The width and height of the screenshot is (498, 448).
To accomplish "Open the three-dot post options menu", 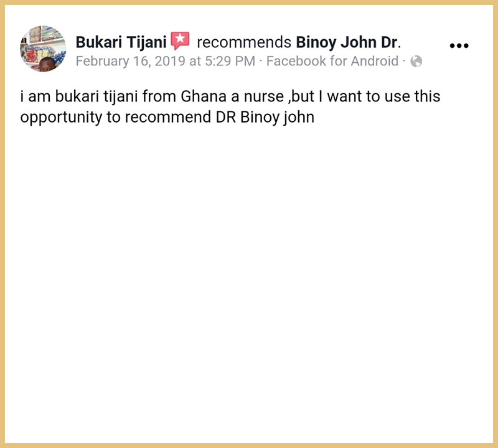I will pyautogui.click(x=458, y=45).
